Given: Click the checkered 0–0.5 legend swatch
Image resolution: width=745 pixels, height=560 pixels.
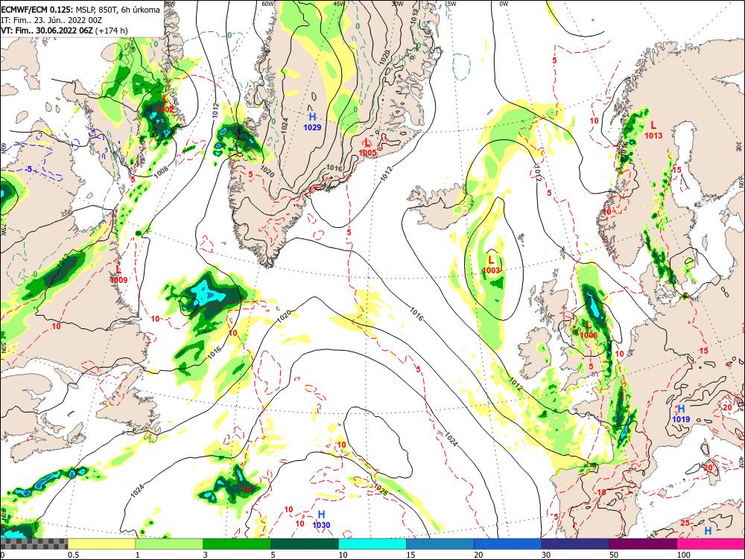Looking at the screenshot, I should pos(34,544).
